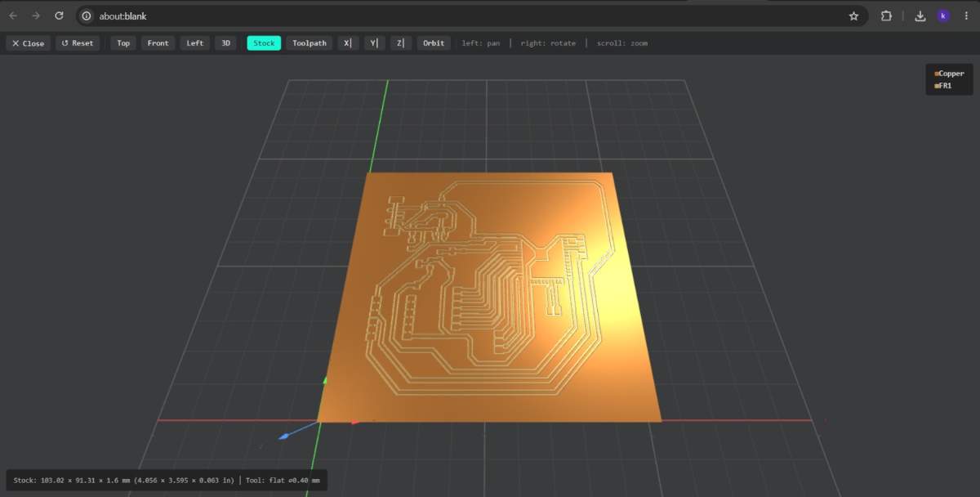
Task: Open the browser extensions menu
Action: pyautogui.click(x=886, y=16)
